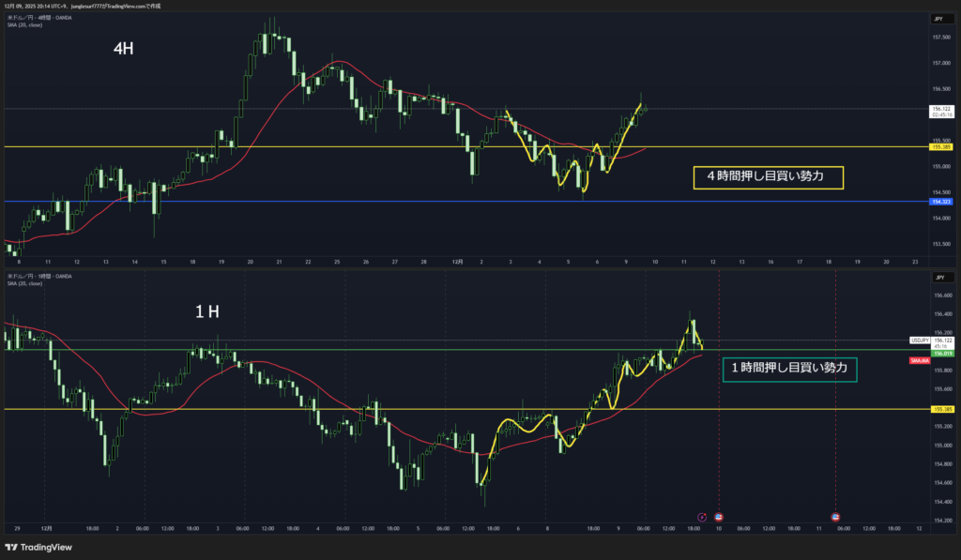Select the yellow-bordered 4時間押し目買い勢力 text box
The width and height of the screenshot is (961, 560).
pos(768,175)
